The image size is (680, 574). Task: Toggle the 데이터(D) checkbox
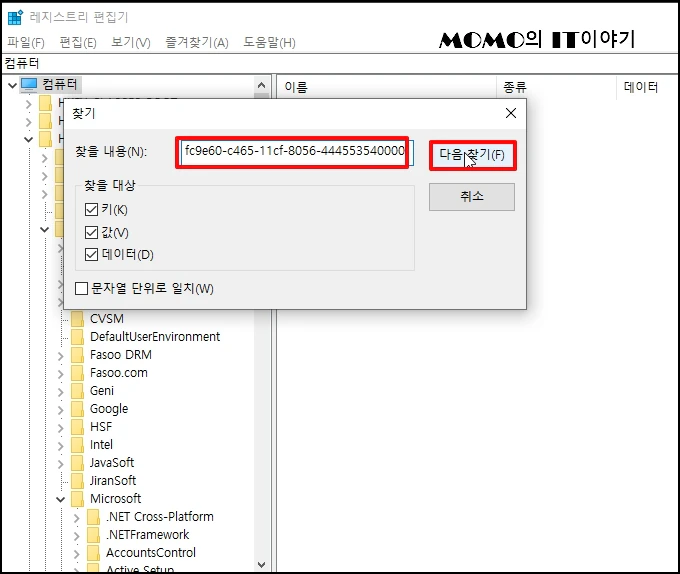92,254
